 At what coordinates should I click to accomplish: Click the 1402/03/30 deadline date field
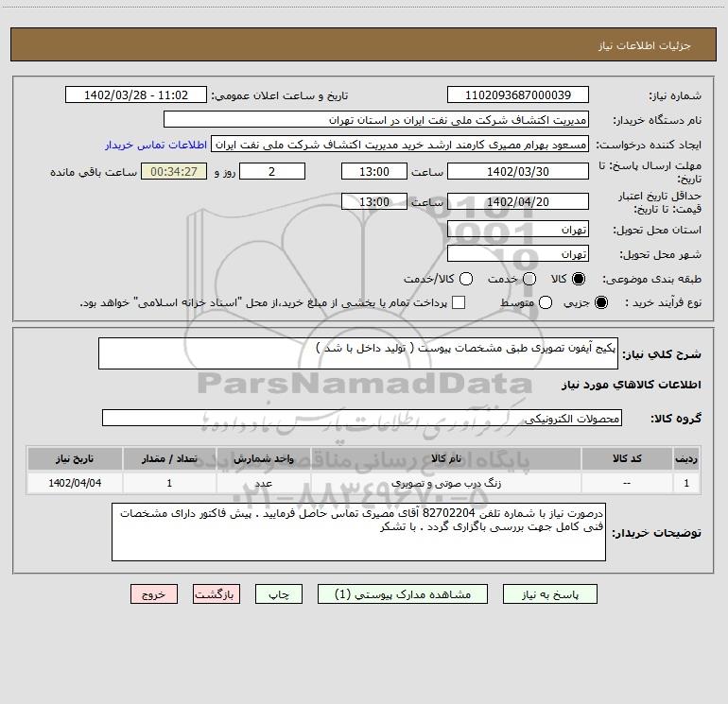[x=518, y=171]
